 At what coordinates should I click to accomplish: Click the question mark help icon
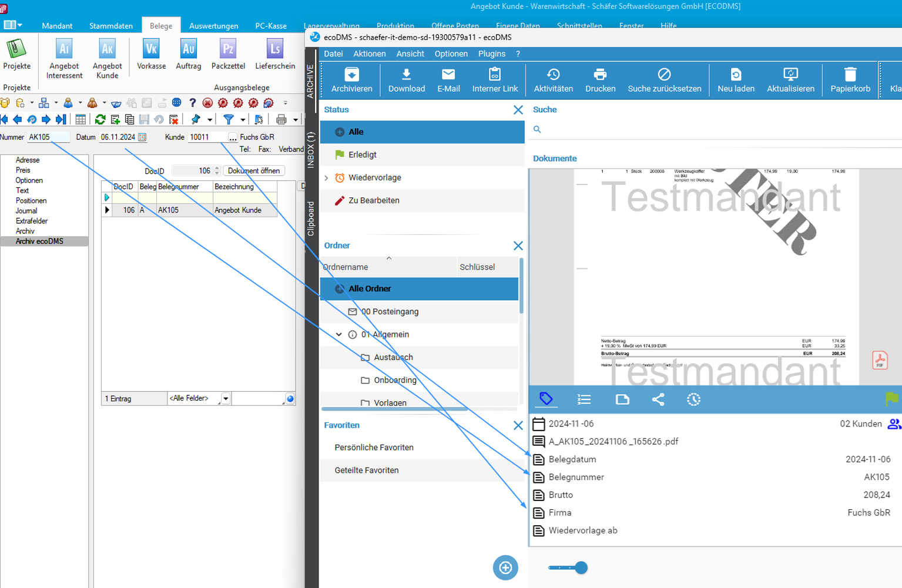click(192, 103)
